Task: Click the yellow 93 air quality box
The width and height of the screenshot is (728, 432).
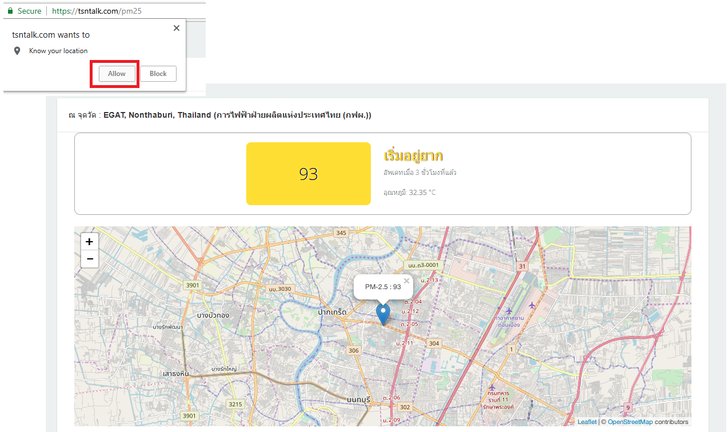Action: tap(308, 174)
